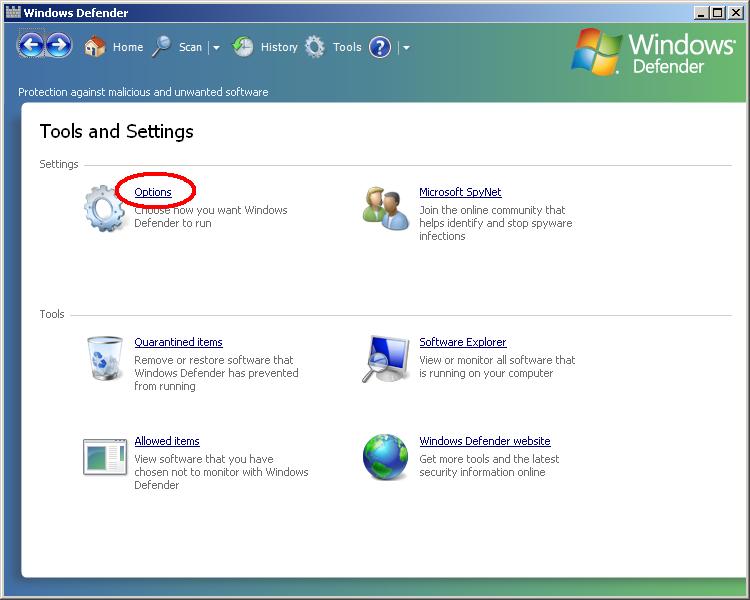This screenshot has width=750, height=600.
Task: Click the two-people SpyNet icon
Action: point(386,208)
